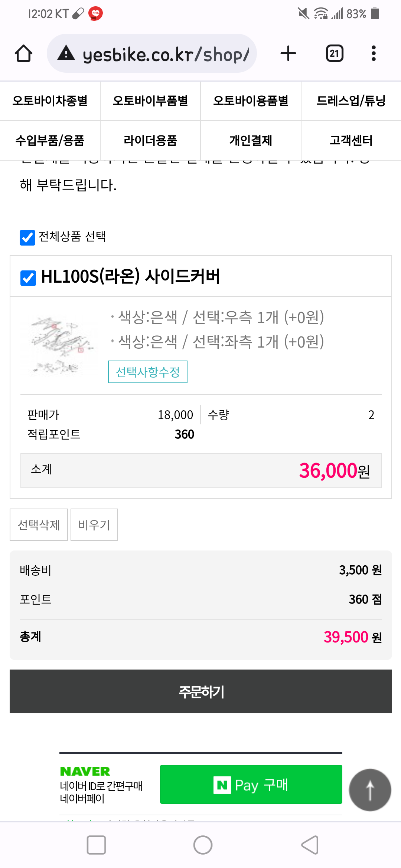
Task: Tap the scroll-to-top arrow button
Action: coord(370,790)
